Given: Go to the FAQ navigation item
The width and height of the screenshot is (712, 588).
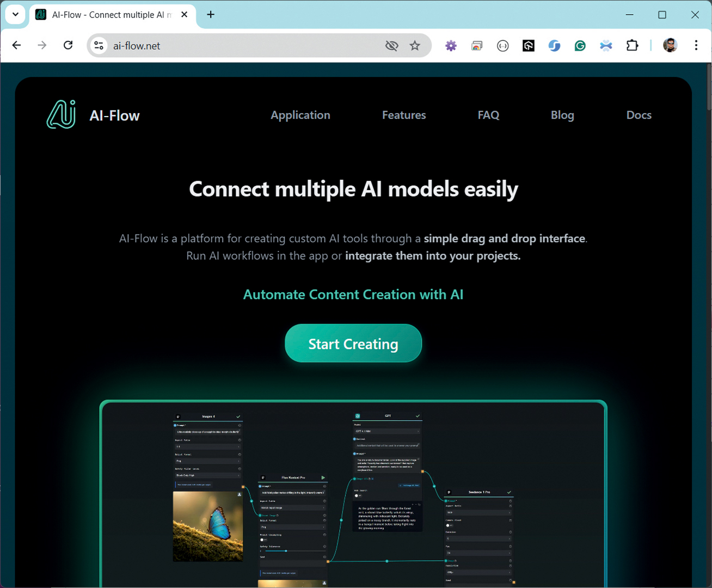Looking at the screenshot, I should 488,115.
